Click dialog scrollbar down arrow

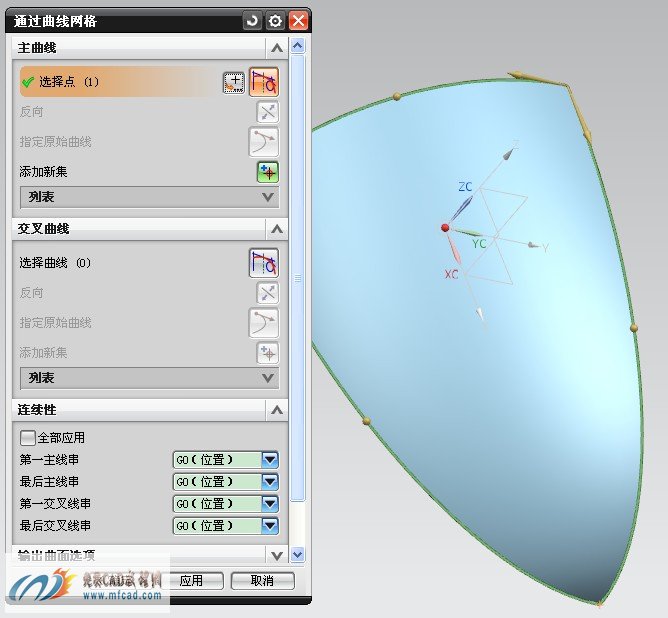click(x=297, y=555)
